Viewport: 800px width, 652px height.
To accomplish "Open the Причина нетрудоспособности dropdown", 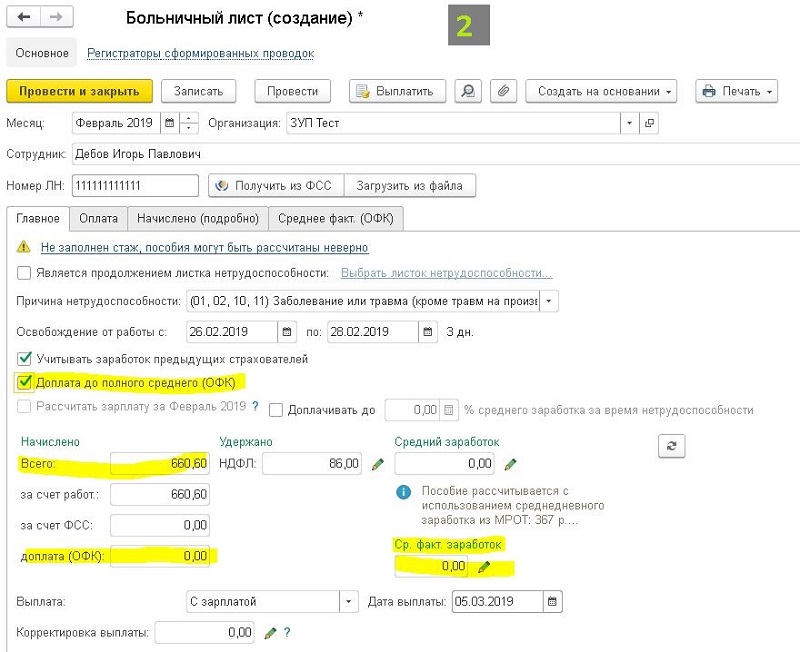I will [x=549, y=301].
